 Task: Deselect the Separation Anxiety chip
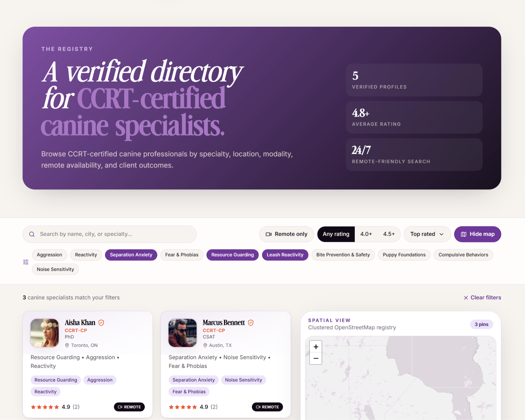(131, 255)
